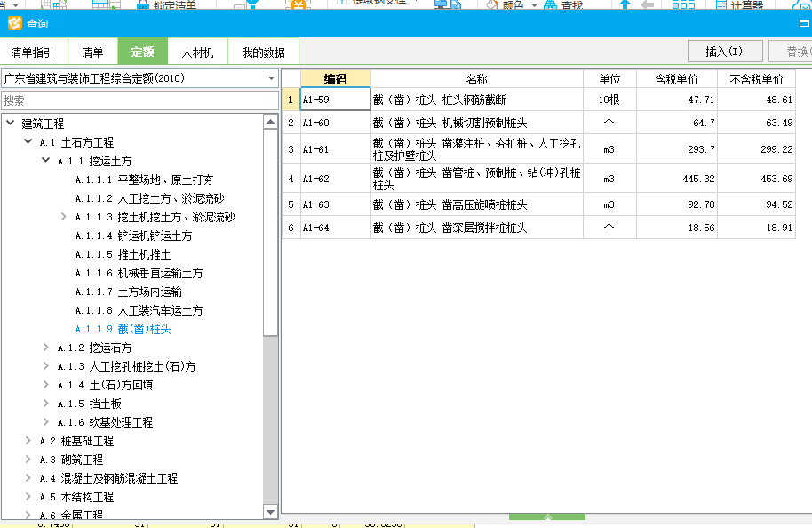
Task: Open the 我的数据 tab
Action: point(263,52)
